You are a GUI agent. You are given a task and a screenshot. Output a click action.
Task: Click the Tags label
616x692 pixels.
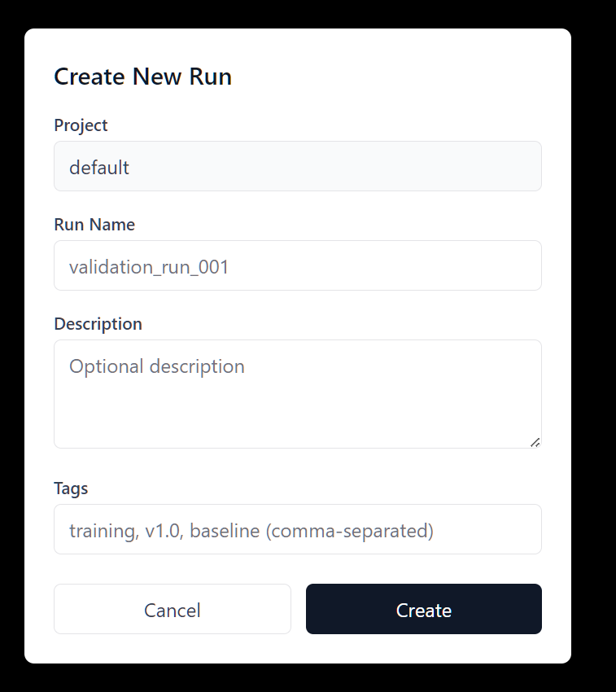pyautogui.click(x=72, y=488)
